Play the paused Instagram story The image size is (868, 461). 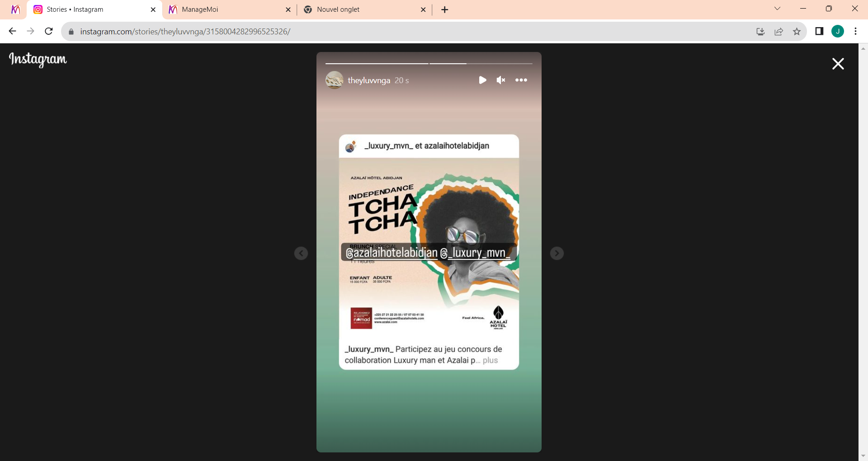click(x=482, y=80)
